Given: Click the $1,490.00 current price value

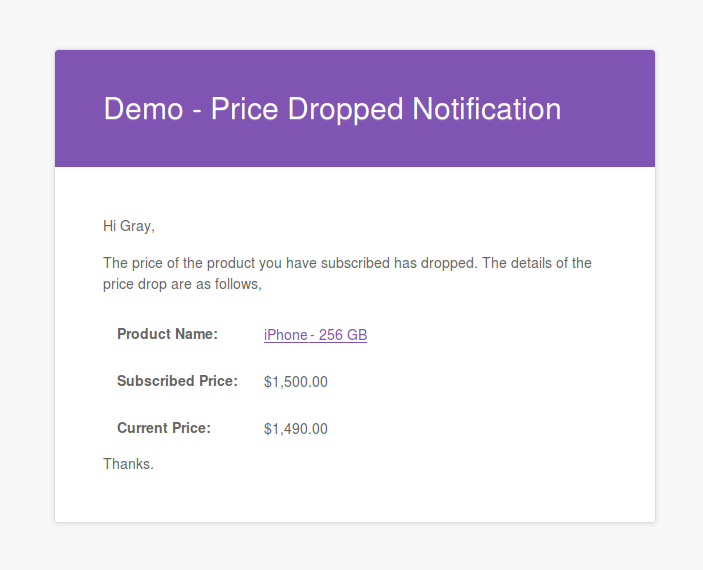Looking at the screenshot, I should [x=295, y=429].
